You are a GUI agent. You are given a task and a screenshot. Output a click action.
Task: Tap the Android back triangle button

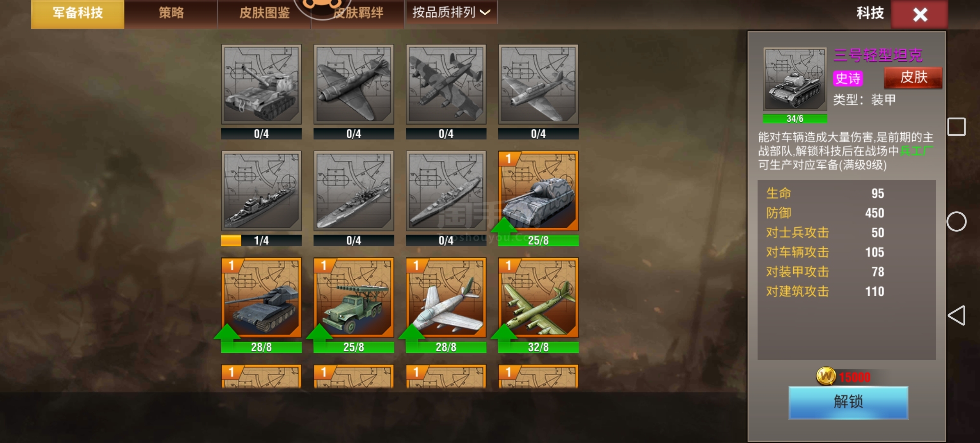[957, 315]
